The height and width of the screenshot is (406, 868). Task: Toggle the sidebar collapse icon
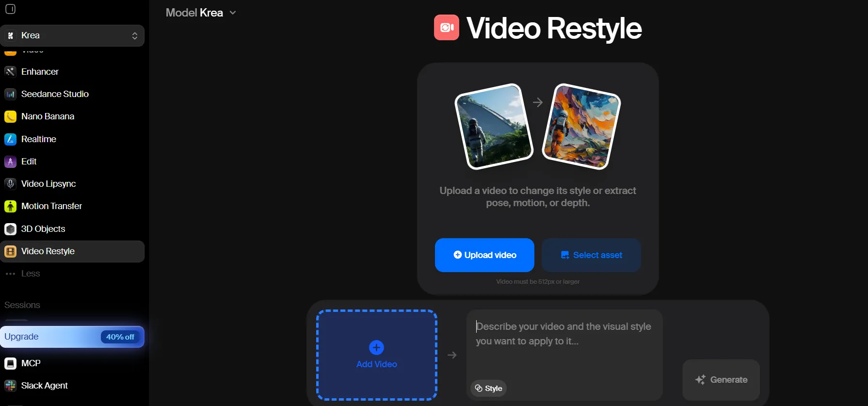(x=10, y=9)
